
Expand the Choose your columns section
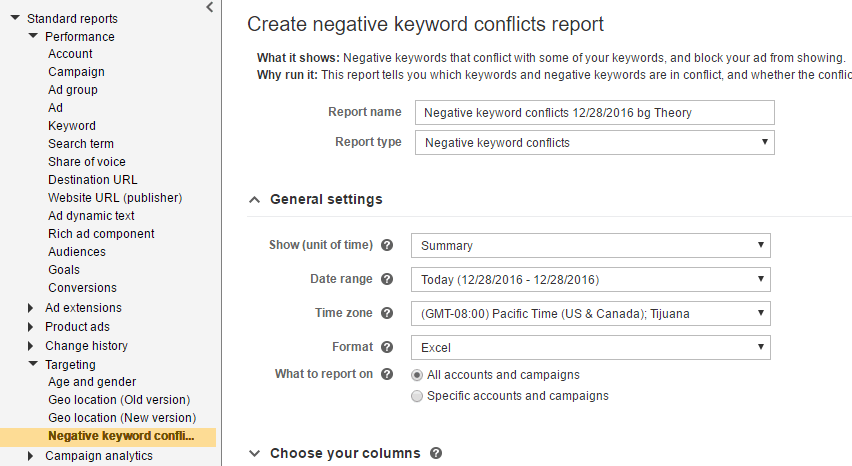tap(254, 454)
